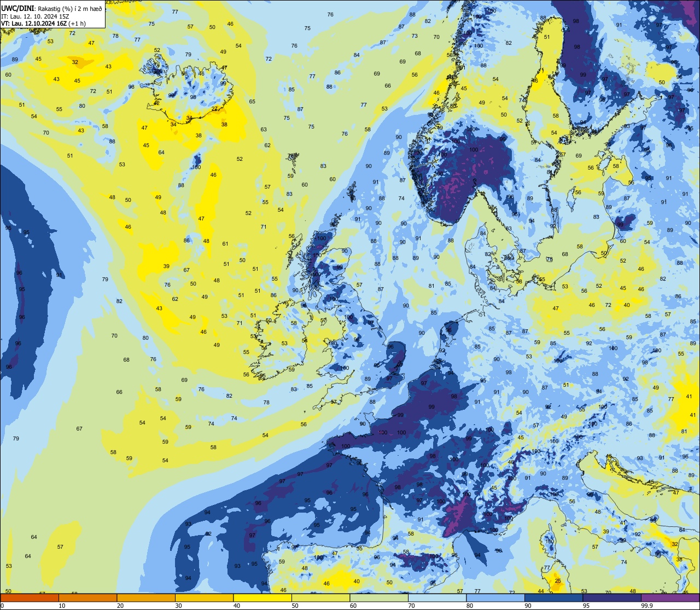Click the legend tick label "70"
The height and width of the screenshot is (610, 700).
[412, 605]
